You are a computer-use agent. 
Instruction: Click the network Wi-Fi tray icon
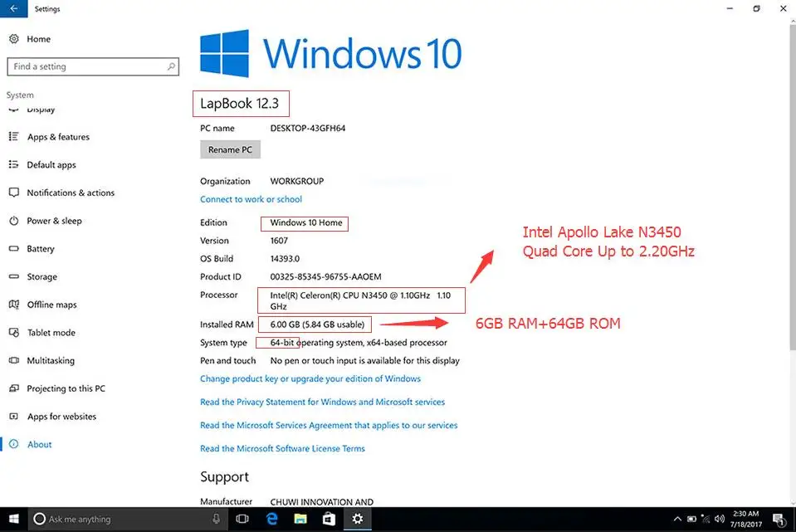[706, 519]
